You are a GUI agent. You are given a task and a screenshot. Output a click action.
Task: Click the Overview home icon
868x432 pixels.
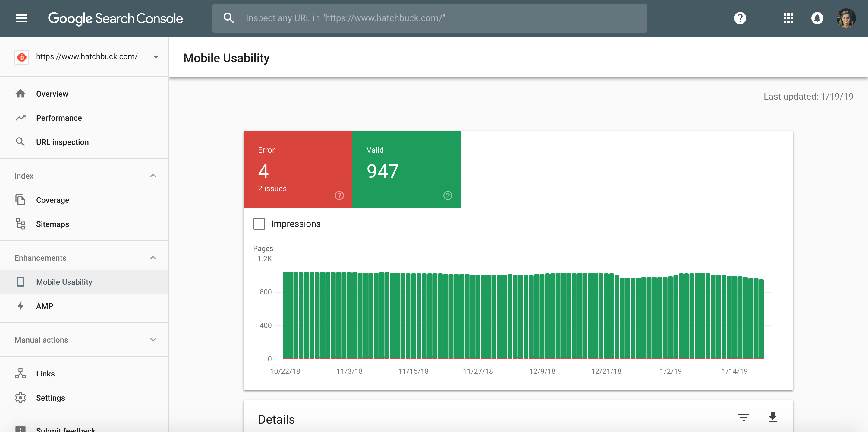(x=20, y=94)
